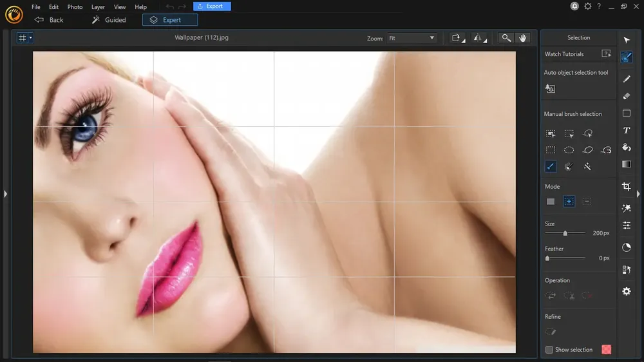Image resolution: width=644 pixels, height=362 pixels.
Task: Choose the Ellipse selection tool
Action: 569,150
